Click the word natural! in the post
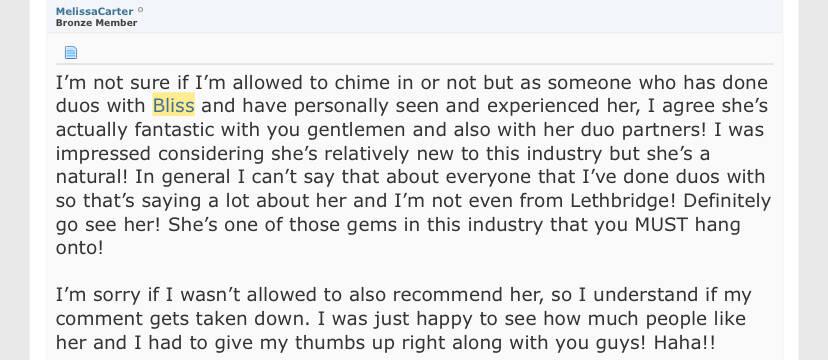Image resolution: width=828 pixels, height=360 pixels. [x=92, y=177]
